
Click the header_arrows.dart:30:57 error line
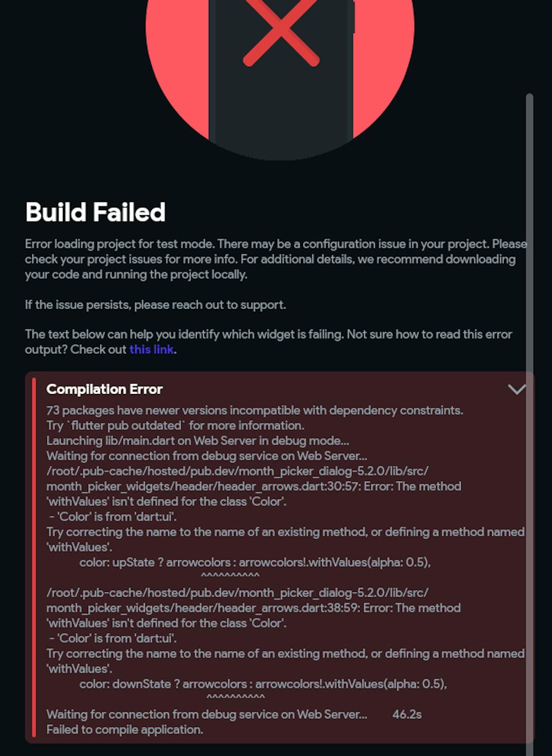click(253, 486)
